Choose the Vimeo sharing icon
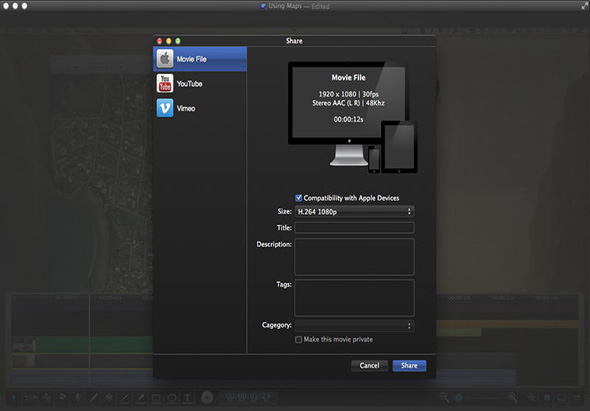590x411 pixels. 165,108
